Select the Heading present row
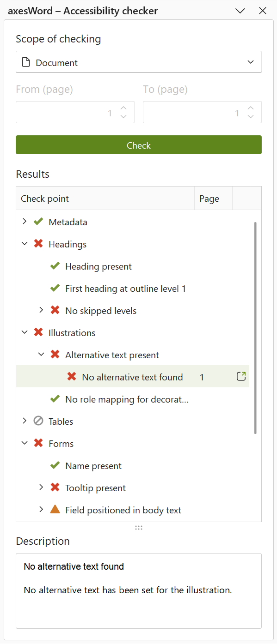The width and height of the screenshot is (277, 644). point(133,266)
